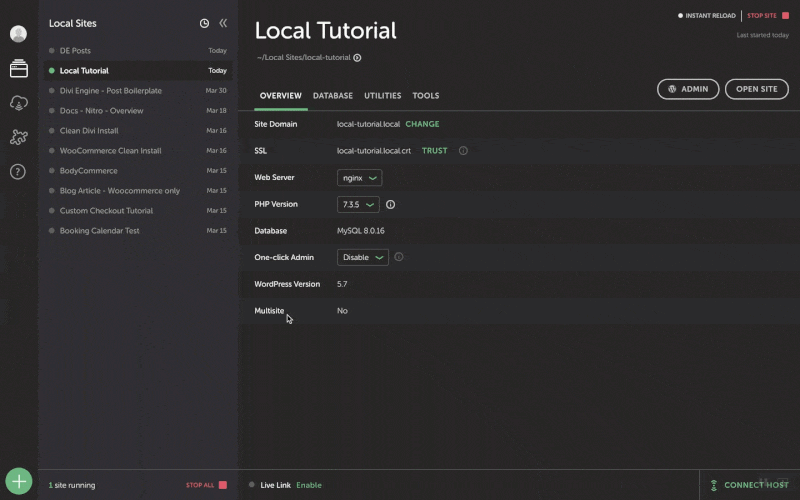Click the WordPress Version 5.7 value
Viewport: 800px width, 500px height.
(x=342, y=284)
